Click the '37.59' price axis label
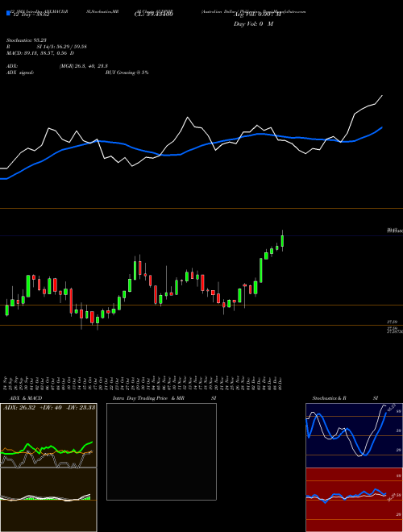Viewport: 403px width, 532px height. point(393,322)
